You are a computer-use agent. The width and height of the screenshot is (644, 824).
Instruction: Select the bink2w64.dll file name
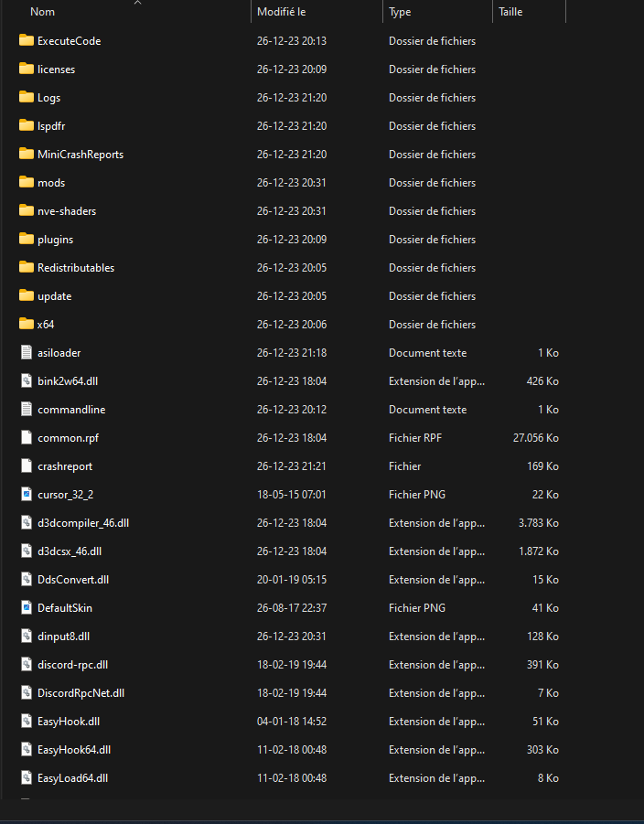point(68,381)
